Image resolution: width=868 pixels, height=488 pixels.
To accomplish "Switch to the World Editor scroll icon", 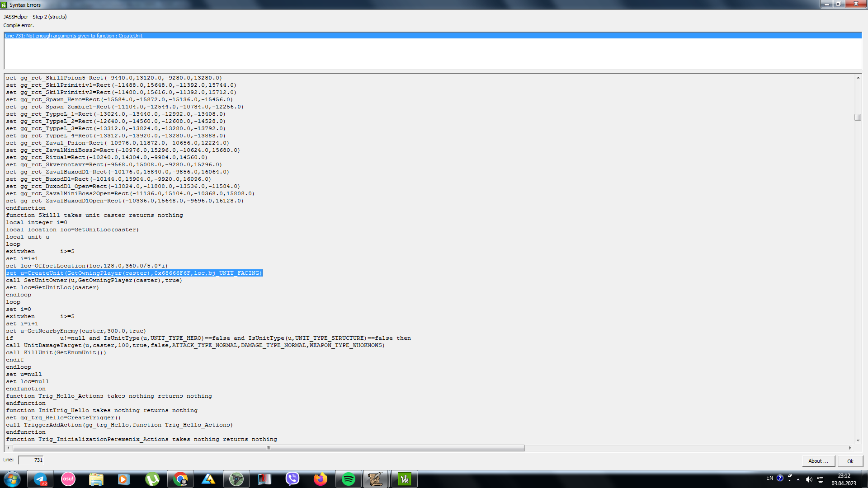I will point(375,479).
